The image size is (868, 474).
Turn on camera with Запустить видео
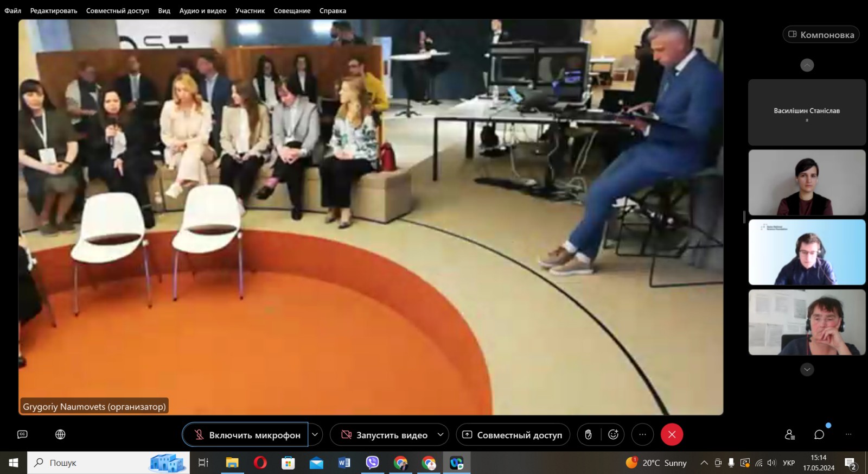tap(383, 434)
